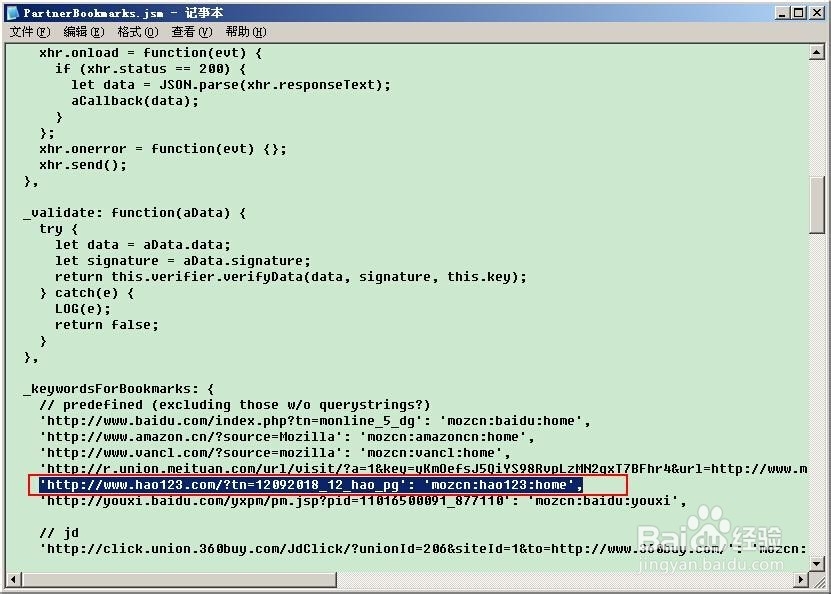Click the 'let signature = aData.signature;' line
831x594 pixels.
pyautogui.click(x=183, y=261)
